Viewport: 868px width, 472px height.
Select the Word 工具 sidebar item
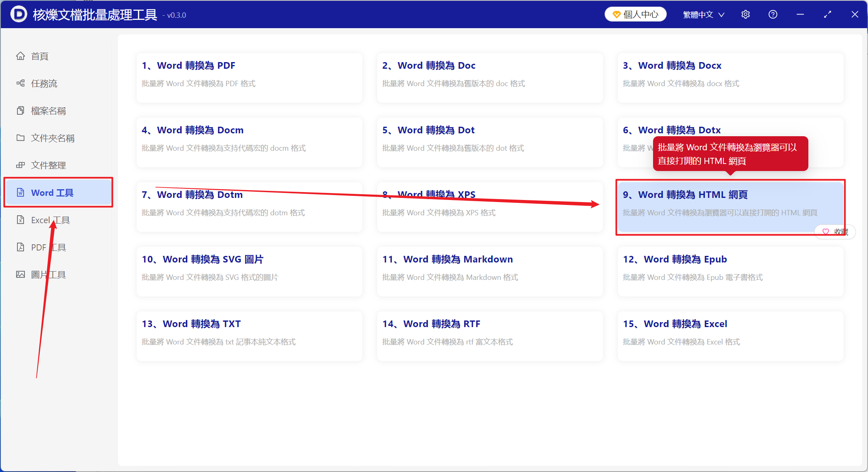58,193
